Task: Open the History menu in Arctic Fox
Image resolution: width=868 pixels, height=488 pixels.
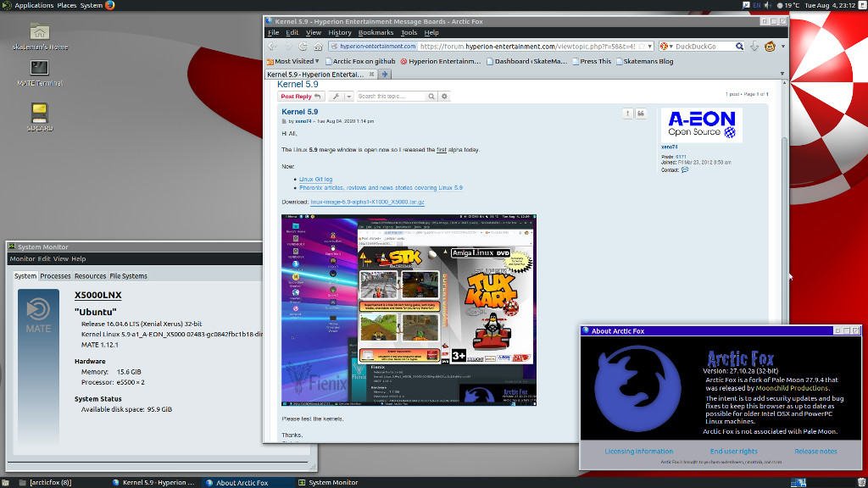Action: pos(339,33)
